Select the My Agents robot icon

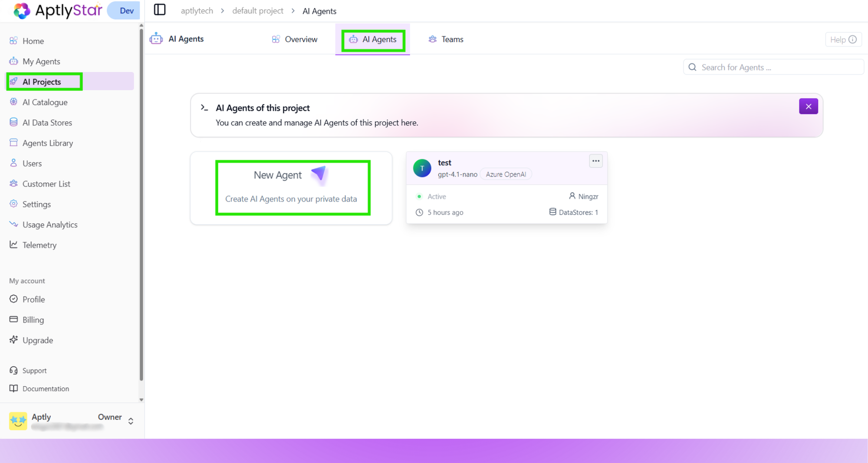14,61
